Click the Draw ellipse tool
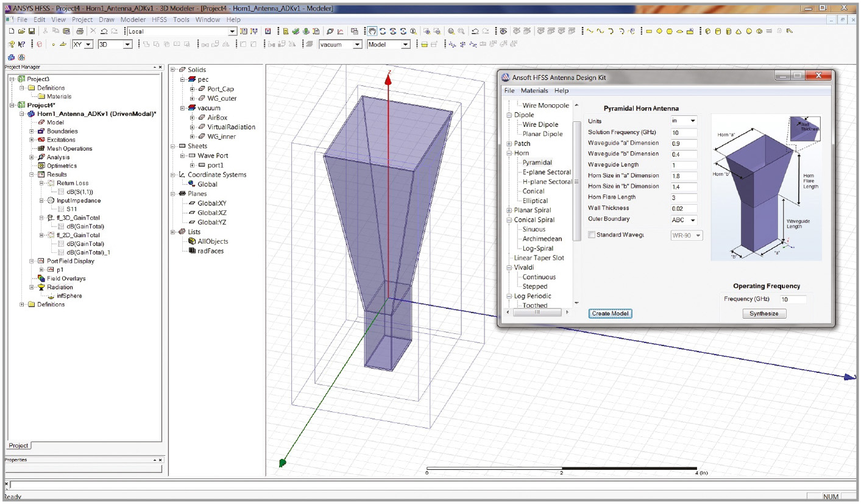The height and width of the screenshot is (504, 861). [679, 31]
